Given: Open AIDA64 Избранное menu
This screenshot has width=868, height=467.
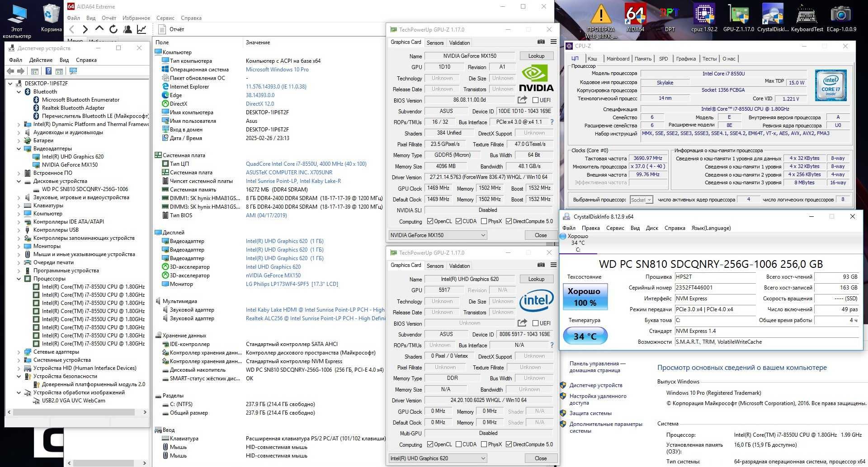Looking at the screenshot, I should tap(136, 18).
